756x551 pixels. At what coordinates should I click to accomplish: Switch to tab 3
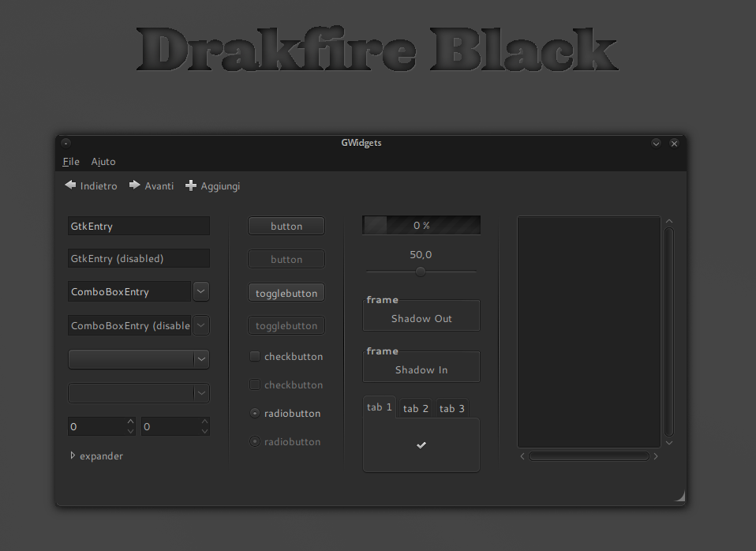point(451,409)
